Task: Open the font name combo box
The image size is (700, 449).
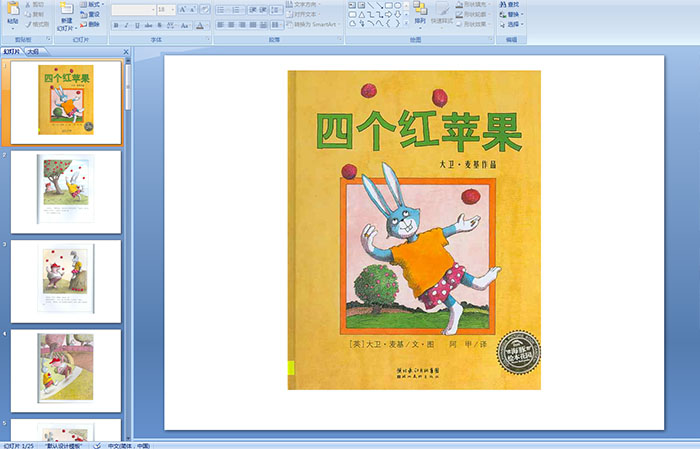Action: click(x=133, y=9)
